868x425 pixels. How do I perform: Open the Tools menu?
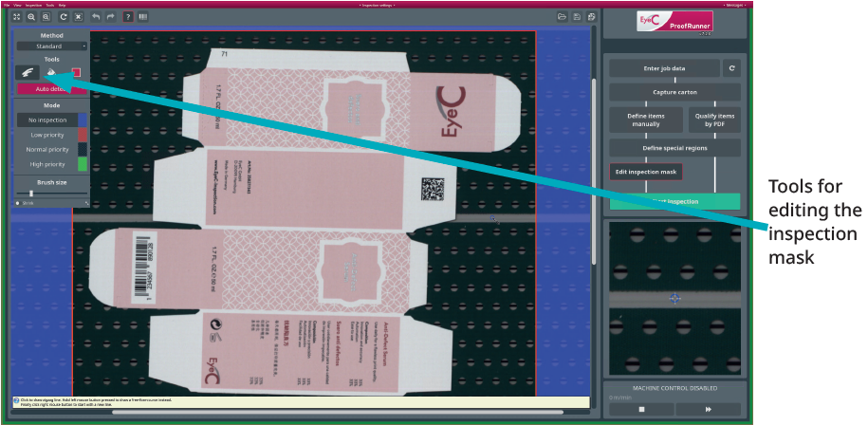[x=50, y=5]
